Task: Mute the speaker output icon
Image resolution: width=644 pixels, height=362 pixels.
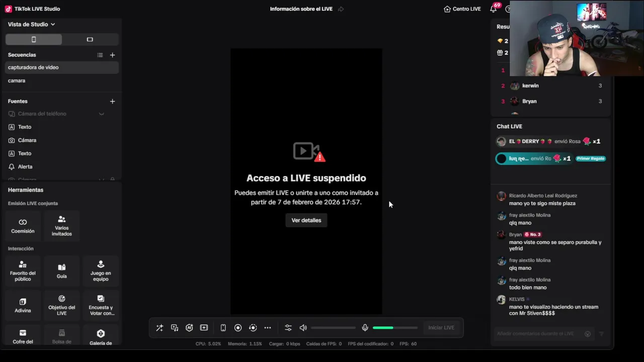Action: click(x=303, y=328)
